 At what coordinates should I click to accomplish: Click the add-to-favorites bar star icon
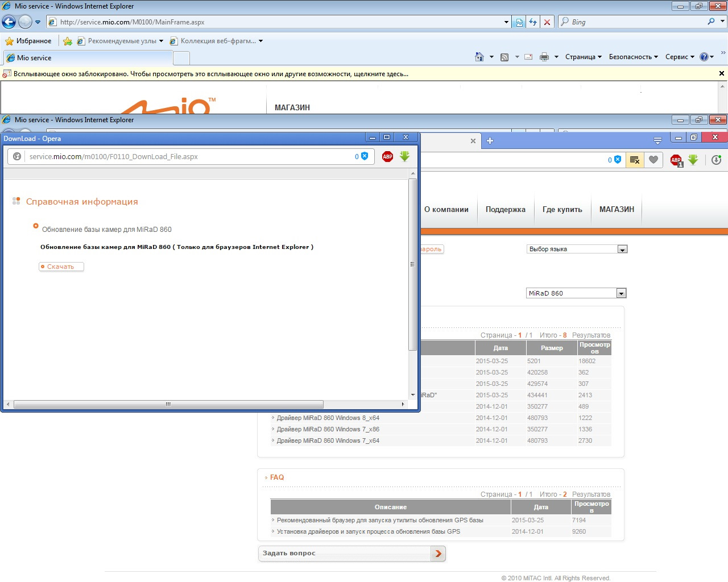pos(68,41)
